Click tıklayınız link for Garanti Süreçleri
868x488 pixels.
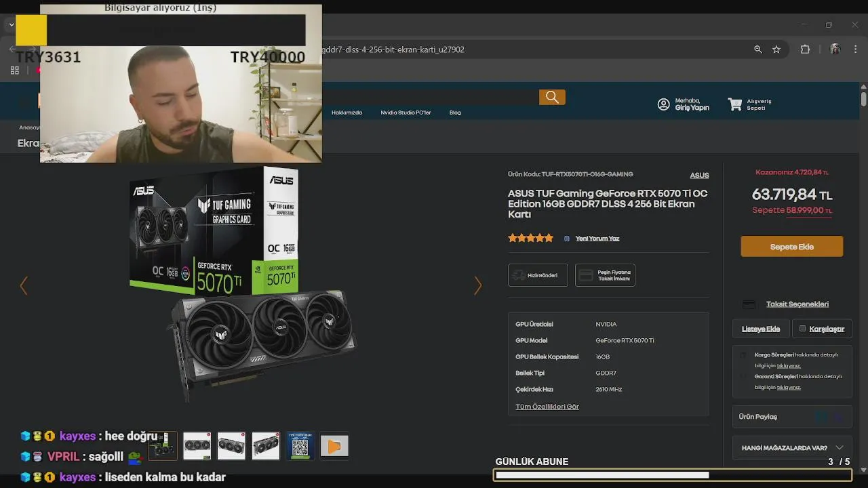click(x=789, y=388)
